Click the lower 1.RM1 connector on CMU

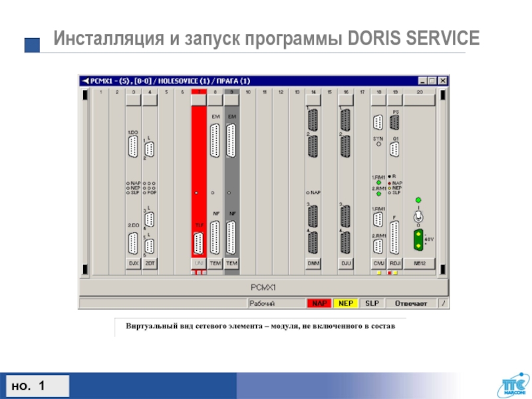[x=378, y=219]
